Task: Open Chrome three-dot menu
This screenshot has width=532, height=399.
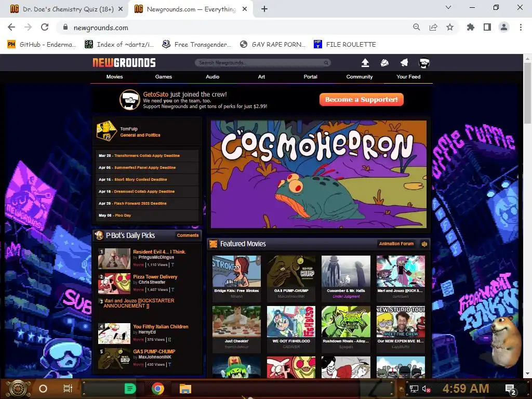Action: tap(521, 27)
